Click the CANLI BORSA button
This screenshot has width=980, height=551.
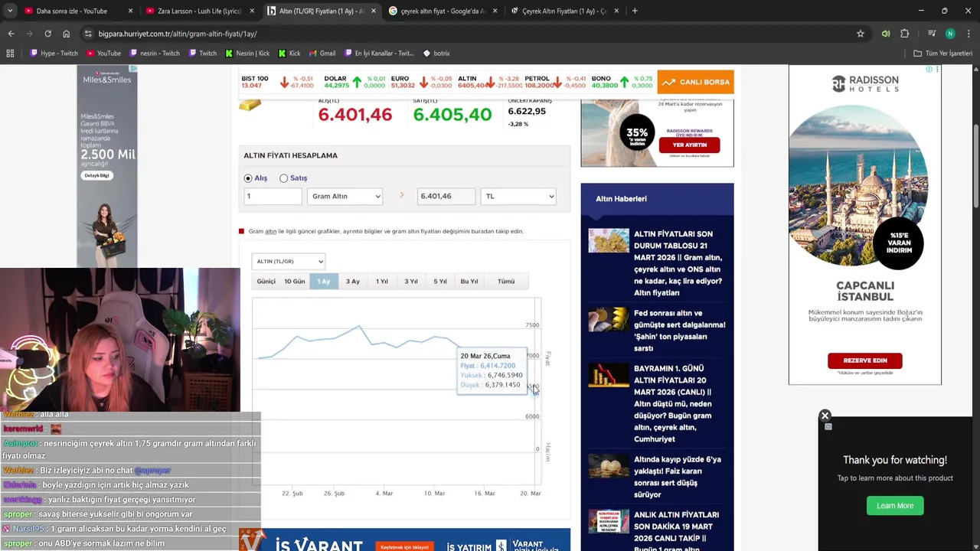click(x=695, y=82)
